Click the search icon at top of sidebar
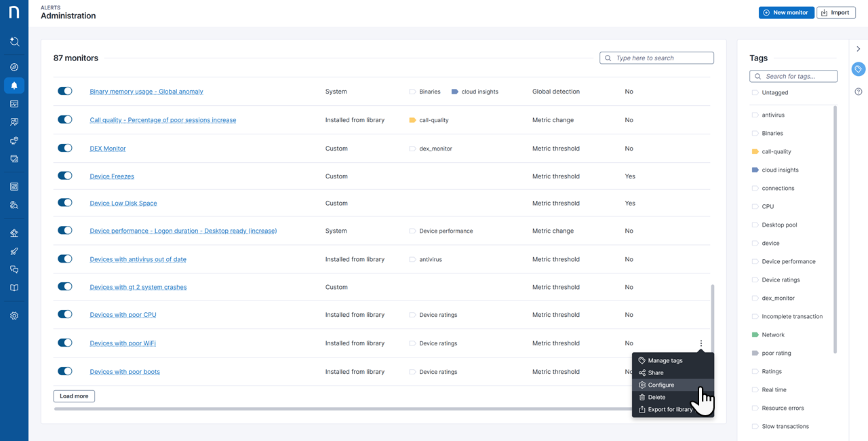 coord(14,41)
